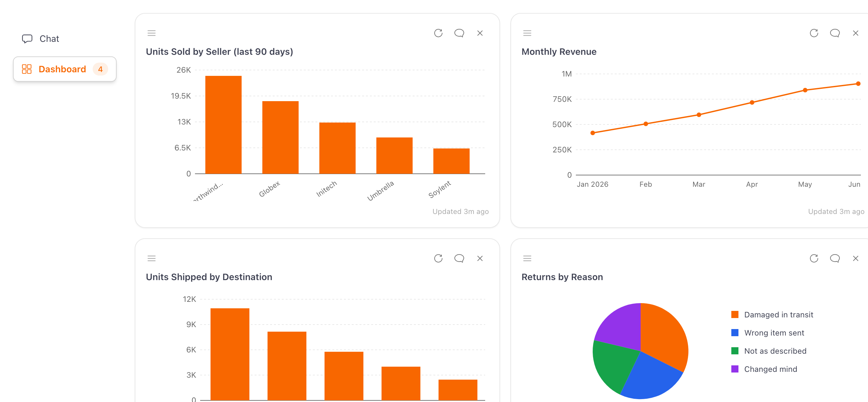Comment on Units Sold by Seller chart
The height and width of the screenshot is (402, 868).
tap(459, 33)
